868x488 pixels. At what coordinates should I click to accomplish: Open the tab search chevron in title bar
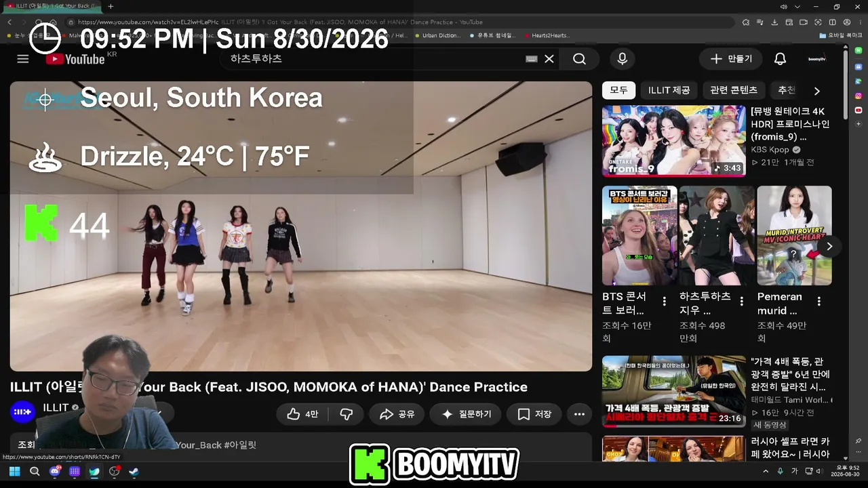tap(798, 7)
